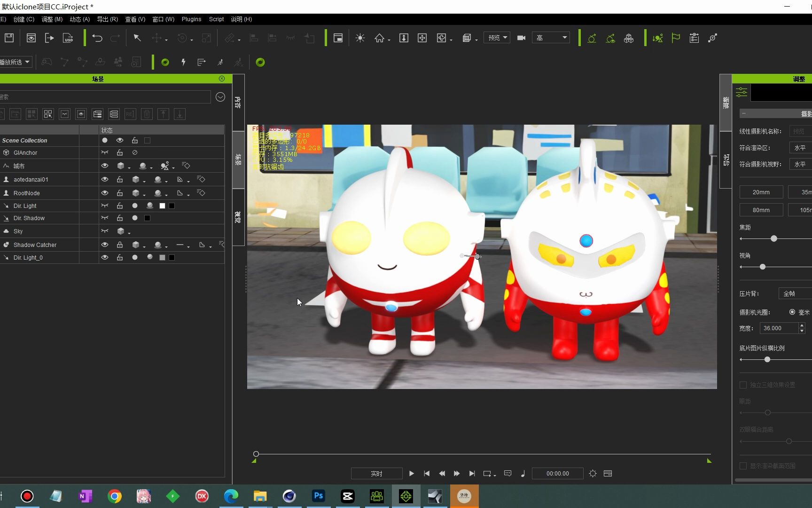Open the loop mode dropdown in playback bar

click(x=489, y=474)
